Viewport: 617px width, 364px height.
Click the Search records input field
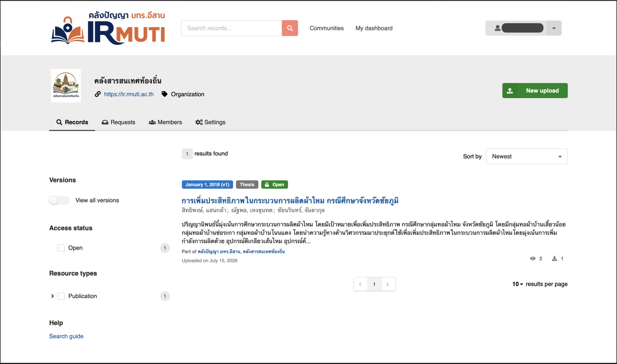coord(231,28)
